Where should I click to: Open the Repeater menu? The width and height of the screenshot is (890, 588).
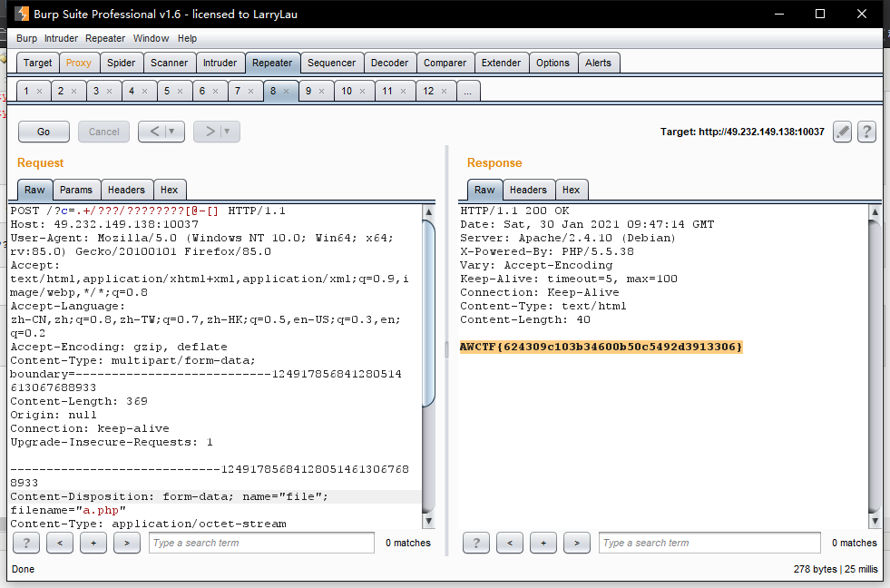105,38
